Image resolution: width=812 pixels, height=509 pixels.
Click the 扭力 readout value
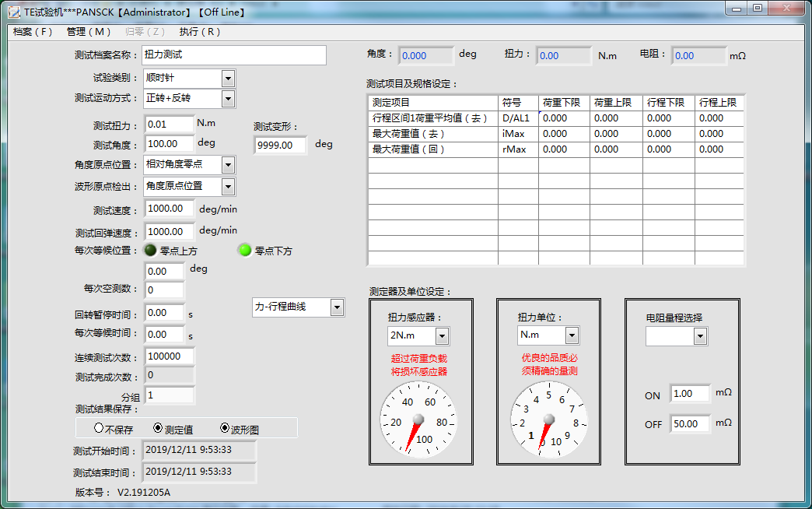pyautogui.click(x=563, y=56)
